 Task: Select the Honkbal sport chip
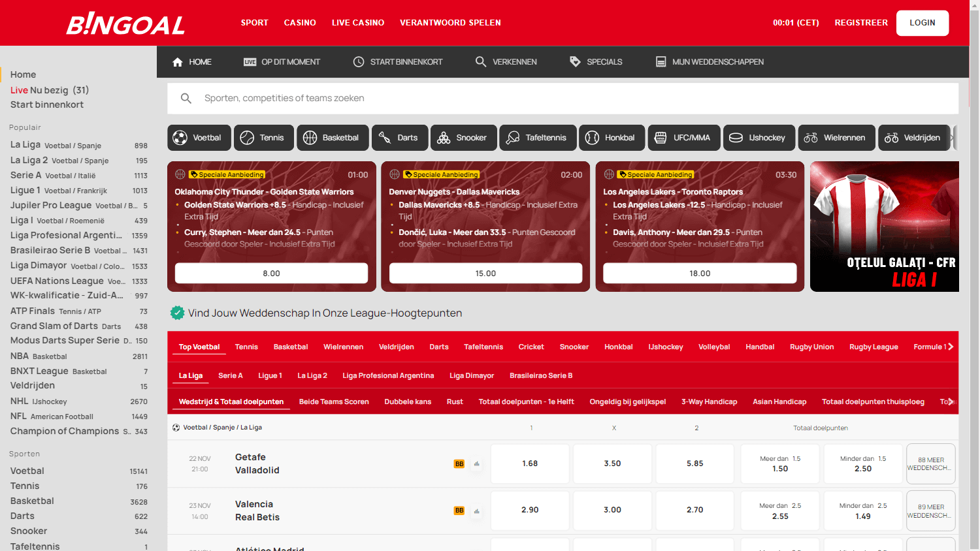[612, 138]
